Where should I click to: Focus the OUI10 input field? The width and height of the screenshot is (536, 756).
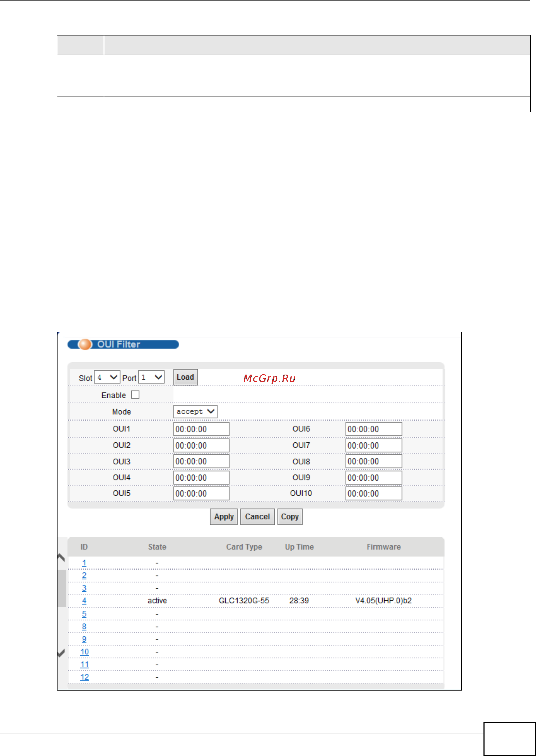(x=373, y=493)
